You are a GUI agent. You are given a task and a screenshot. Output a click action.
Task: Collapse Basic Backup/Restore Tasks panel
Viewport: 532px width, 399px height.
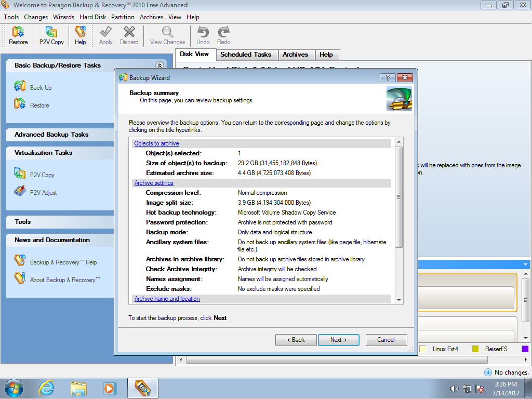(x=159, y=65)
